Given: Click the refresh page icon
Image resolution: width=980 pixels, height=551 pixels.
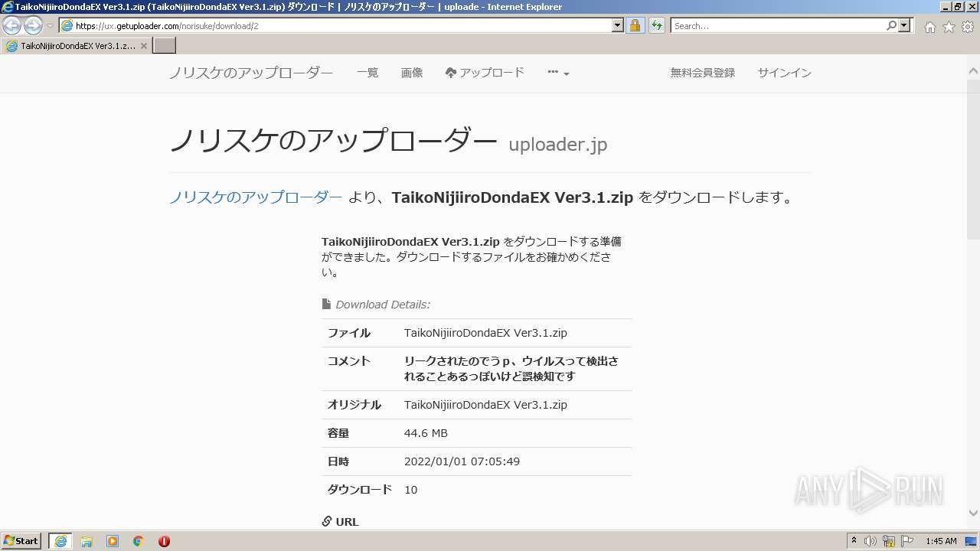Looking at the screenshot, I should pos(656,25).
